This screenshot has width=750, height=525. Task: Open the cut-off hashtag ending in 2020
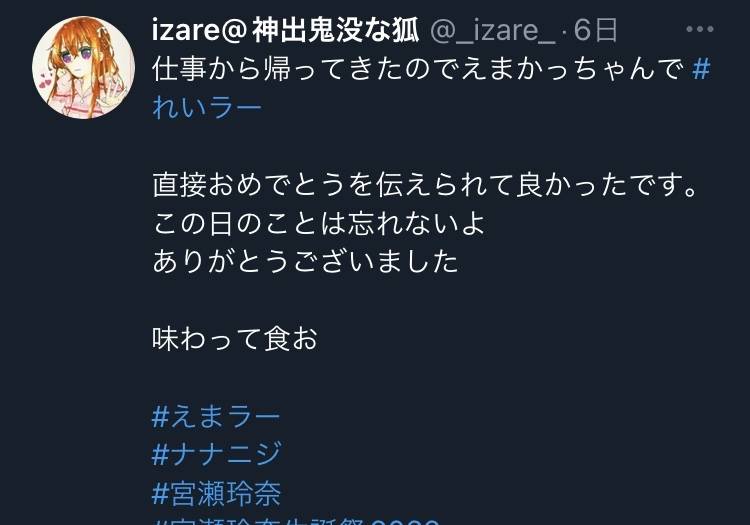(x=295, y=521)
